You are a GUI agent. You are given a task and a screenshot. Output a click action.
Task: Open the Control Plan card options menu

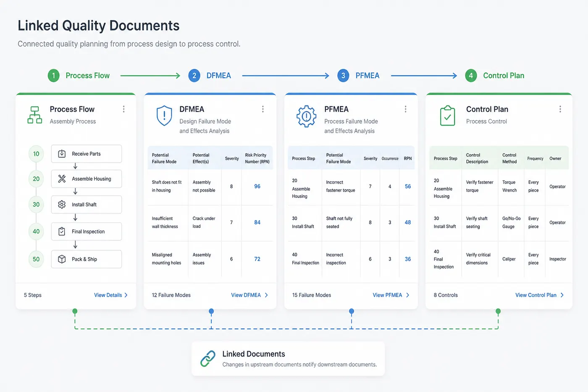click(560, 109)
